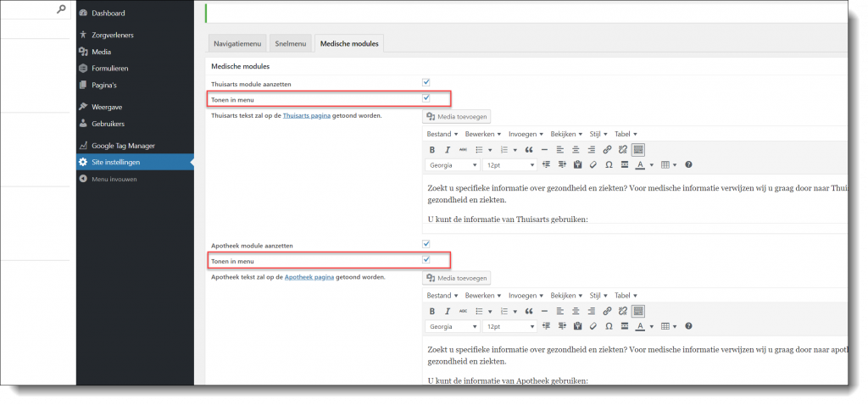Image resolution: width=868 pixels, height=405 pixels.
Task: Open Invoegen menu in the Thuisarts editor
Action: (526, 134)
